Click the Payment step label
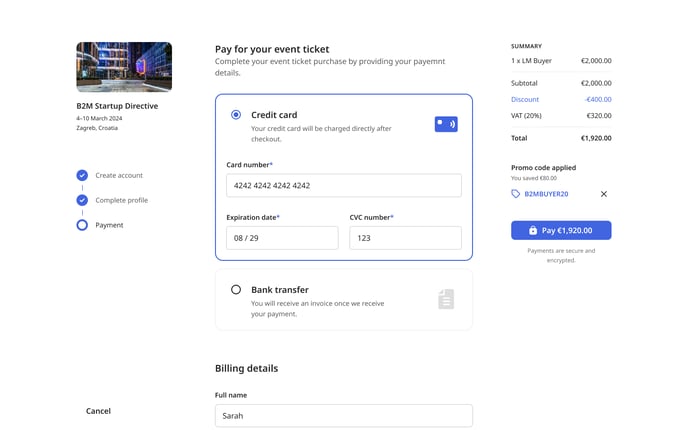Screen dimensions: 688x430 click(x=109, y=225)
